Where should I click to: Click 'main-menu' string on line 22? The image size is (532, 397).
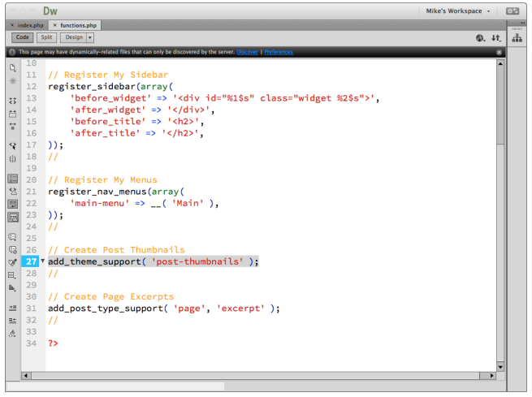100,203
